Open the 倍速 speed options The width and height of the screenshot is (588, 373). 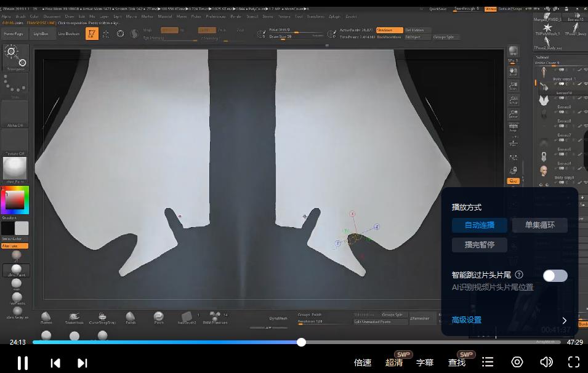tap(363, 363)
